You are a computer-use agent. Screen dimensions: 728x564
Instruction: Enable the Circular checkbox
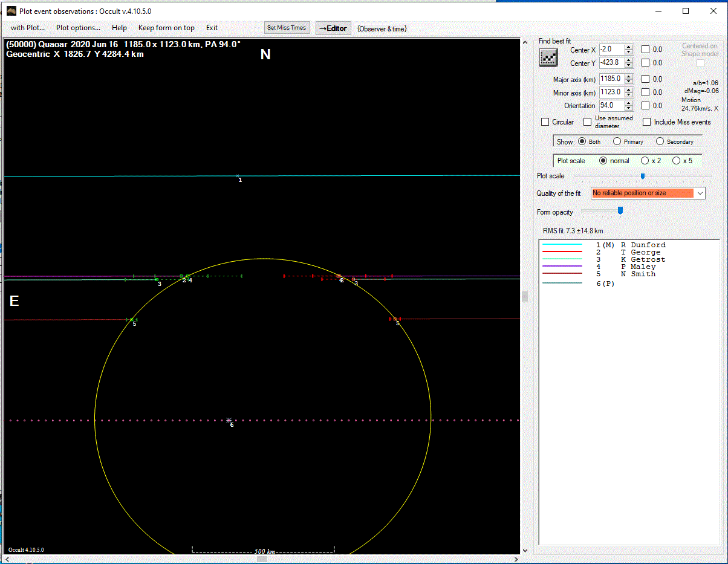coord(545,122)
